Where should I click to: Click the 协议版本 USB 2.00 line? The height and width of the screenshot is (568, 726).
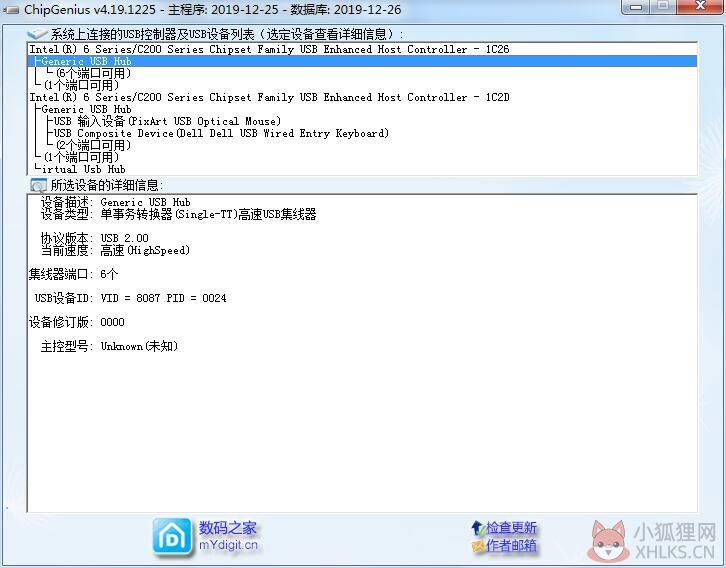(94, 238)
